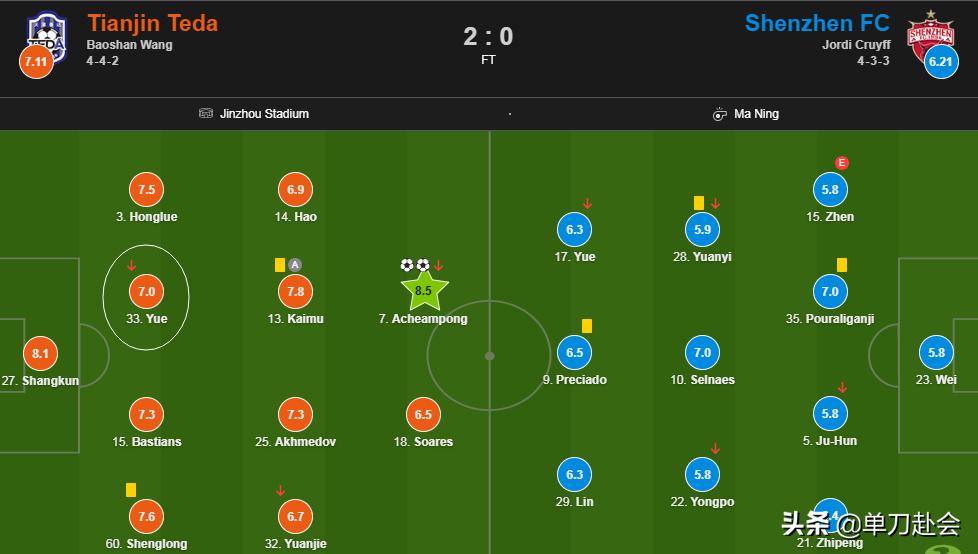Viewport: 978px width, 554px height.
Task: Click the whistle icon beside Ma Ning
Action: tap(719, 114)
